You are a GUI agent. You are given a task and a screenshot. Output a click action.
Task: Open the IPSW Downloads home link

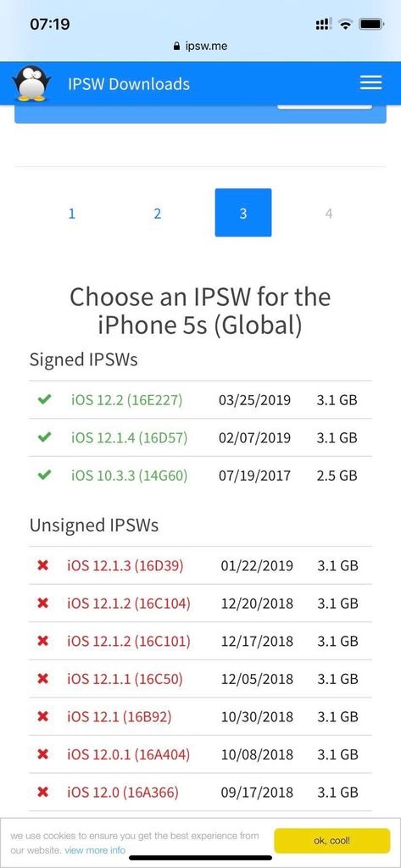[129, 84]
